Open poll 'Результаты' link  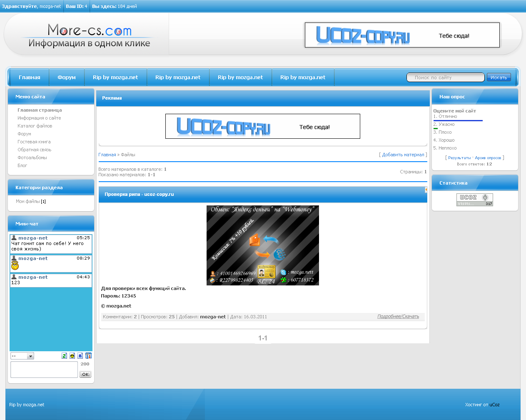pyautogui.click(x=459, y=158)
